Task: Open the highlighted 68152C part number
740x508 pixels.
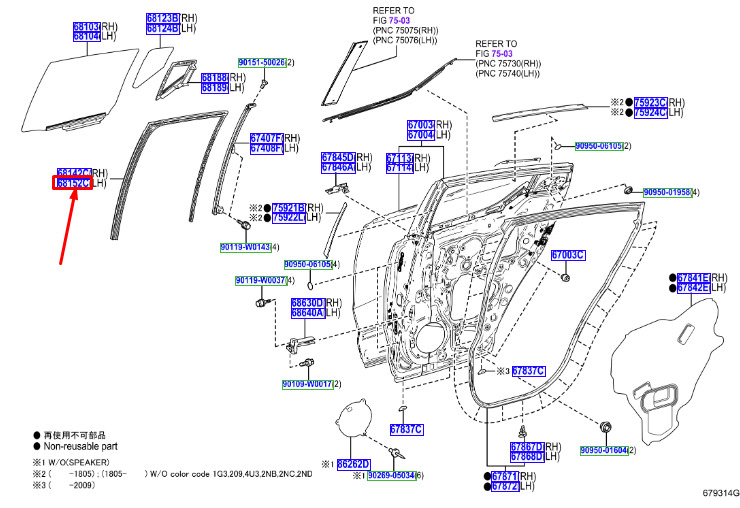Action: click(x=72, y=183)
